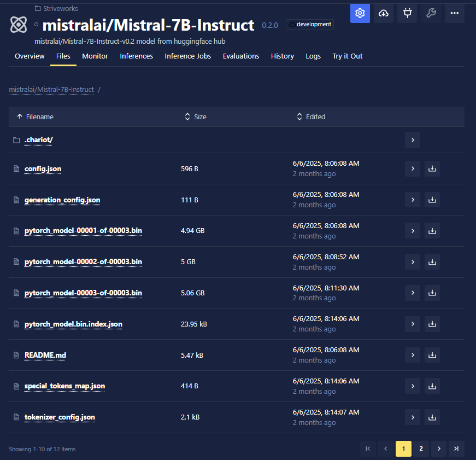Go to page 2 of files
Screen dimensions: 476x460
421,449
